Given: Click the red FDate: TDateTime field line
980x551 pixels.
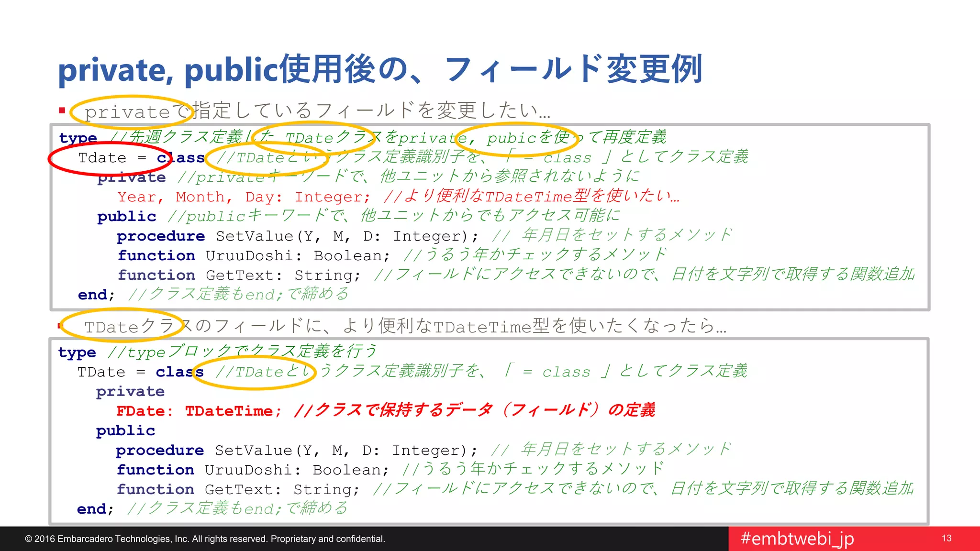Looking at the screenshot, I should pos(199,411).
